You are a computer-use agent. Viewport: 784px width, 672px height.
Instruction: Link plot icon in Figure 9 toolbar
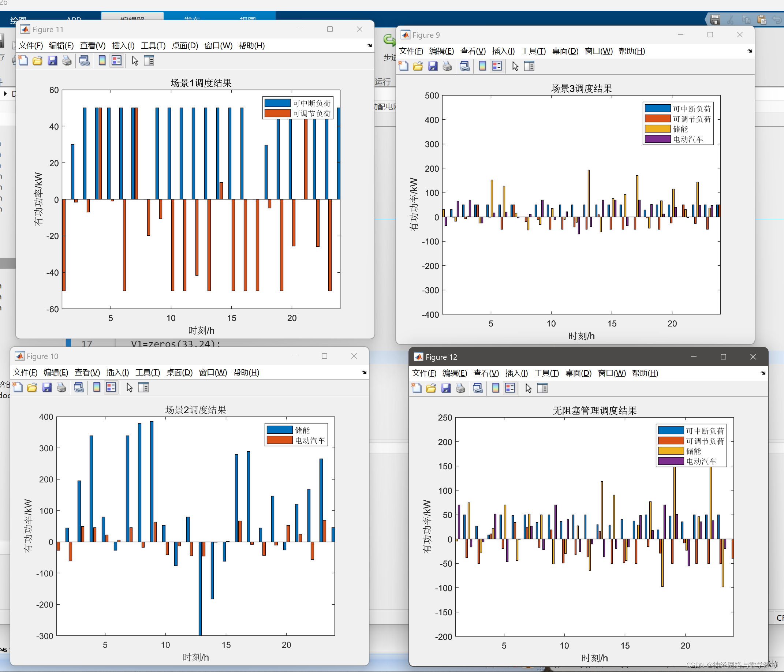[464, 66]
